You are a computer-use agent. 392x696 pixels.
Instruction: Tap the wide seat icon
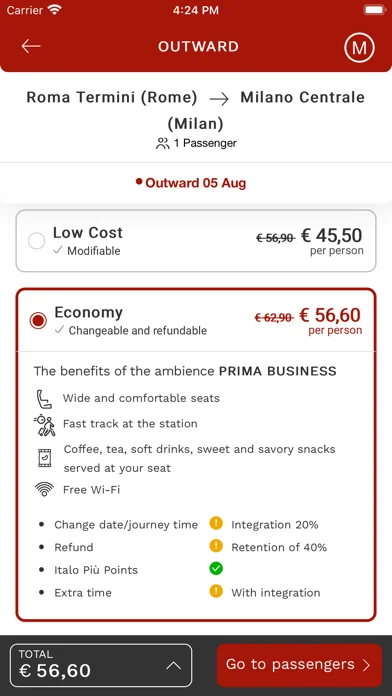click(44, 399)
